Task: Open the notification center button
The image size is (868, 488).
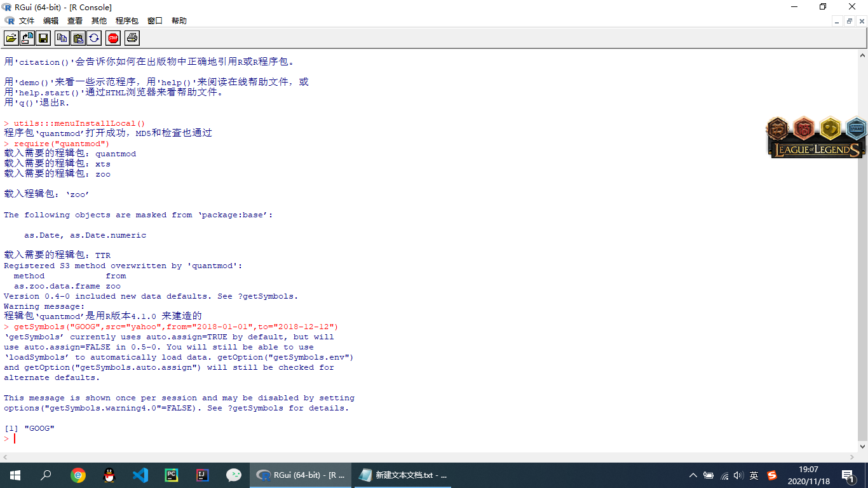Action: tap(848, 475)
